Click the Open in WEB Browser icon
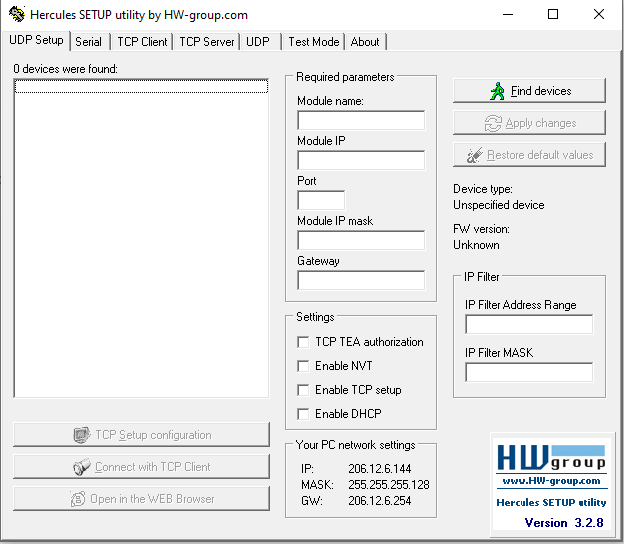Viewport: 624px width, 544px height. click(78, 499)
